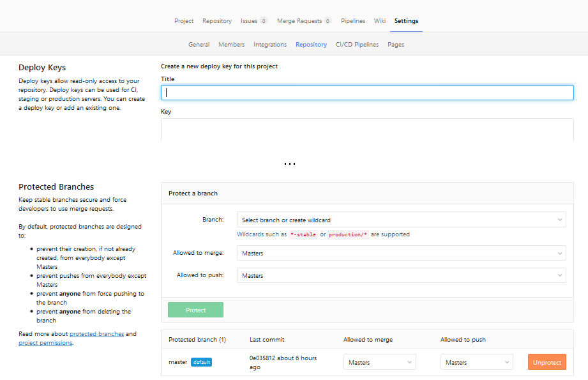This screenshot has height=380, width=588.
Task: Click the Merge Requests count badge
Action: [x=328, y=21]
